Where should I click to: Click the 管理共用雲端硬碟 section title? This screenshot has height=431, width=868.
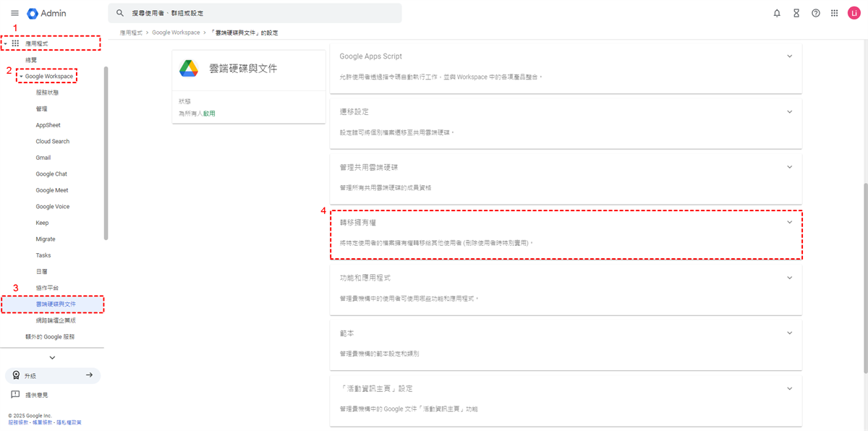(368, 167)
